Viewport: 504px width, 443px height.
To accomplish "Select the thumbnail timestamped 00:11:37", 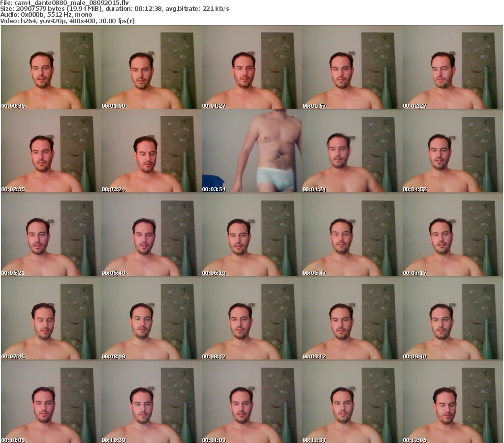I will tap(352, 402).
